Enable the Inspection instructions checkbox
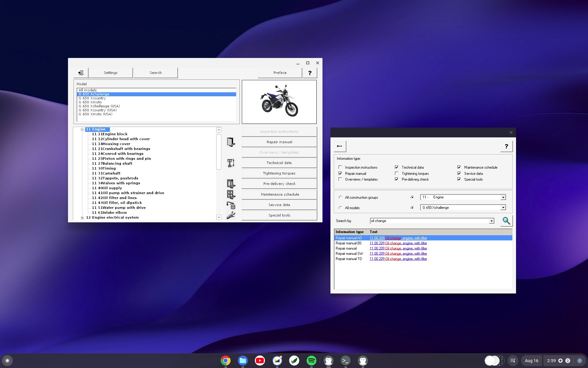 (340, 167)
